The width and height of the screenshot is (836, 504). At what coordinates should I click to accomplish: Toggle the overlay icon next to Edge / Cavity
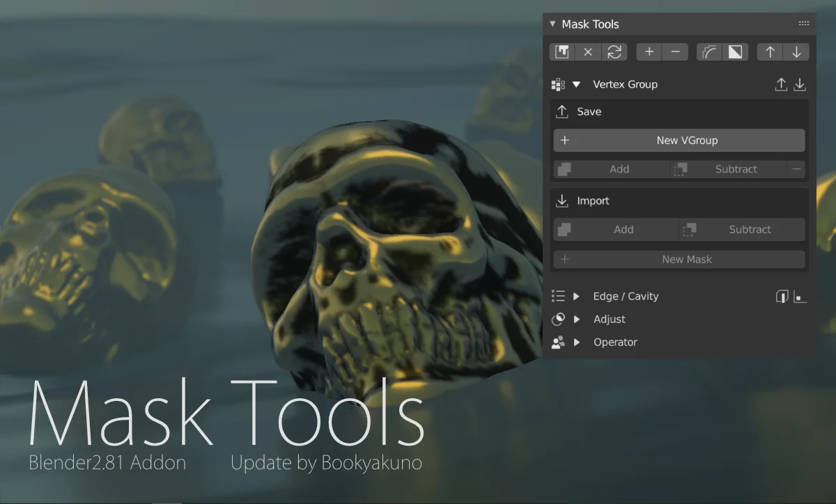781,296
